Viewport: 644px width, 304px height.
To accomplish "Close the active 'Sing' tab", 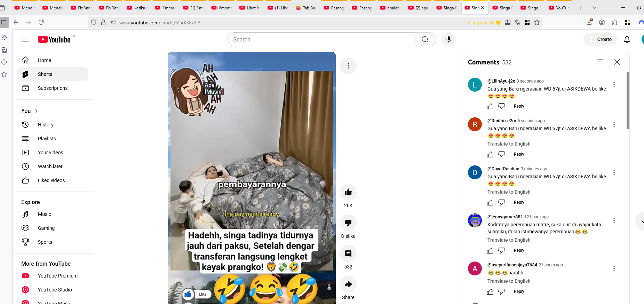I will [483, 8].
